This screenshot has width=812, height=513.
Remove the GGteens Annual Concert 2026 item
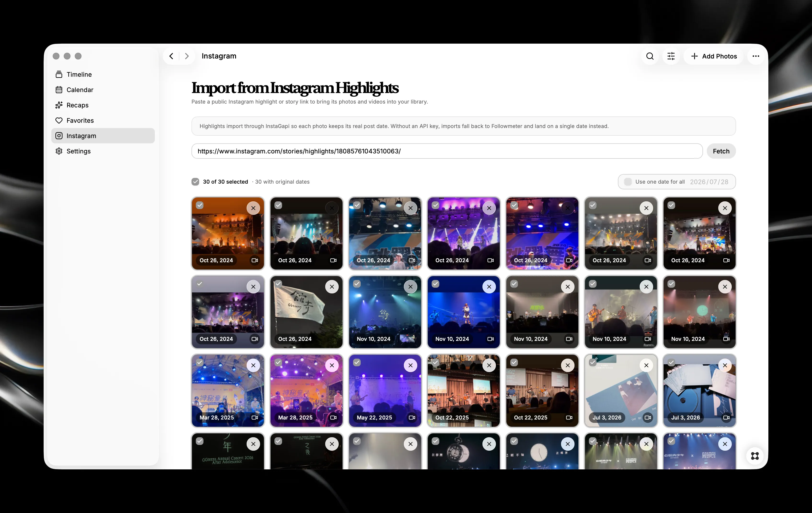click(x=253, y=444)
